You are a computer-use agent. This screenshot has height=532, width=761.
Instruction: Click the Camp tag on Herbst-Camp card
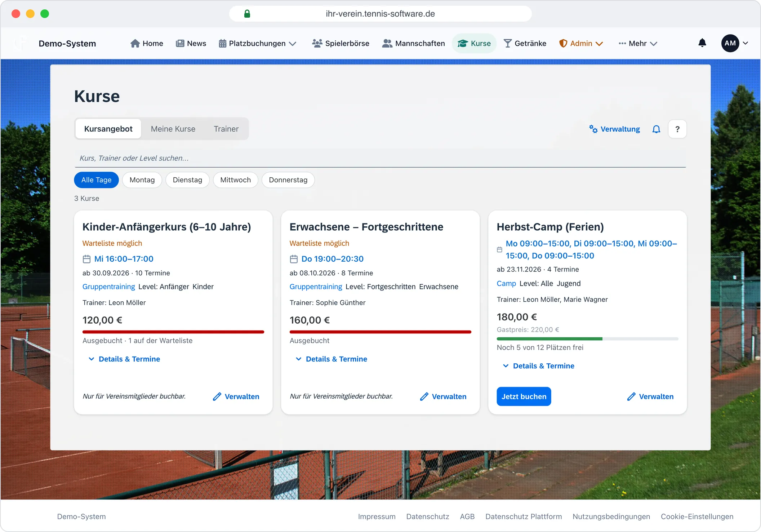(506, 283)
